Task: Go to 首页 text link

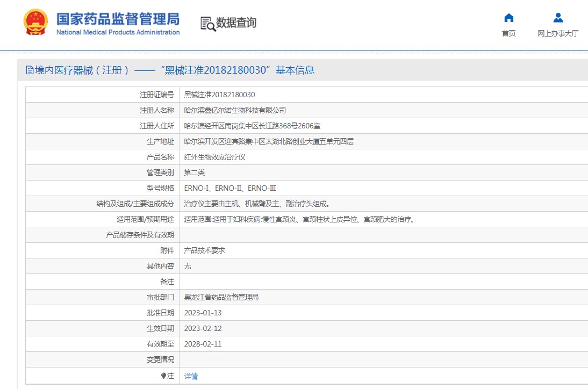Action: tap(508, 33)
